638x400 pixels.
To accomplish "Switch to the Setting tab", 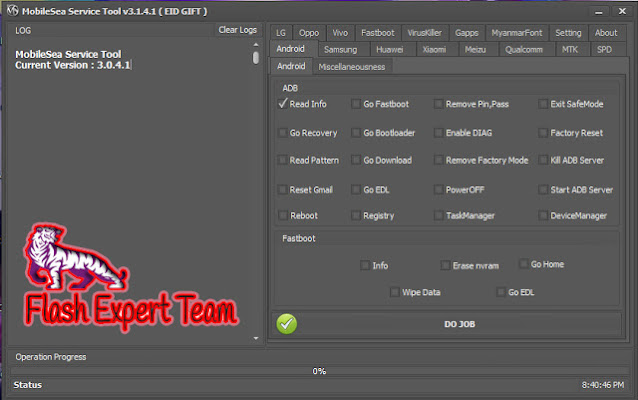I will pyautogui.click(x=568, y=33).
